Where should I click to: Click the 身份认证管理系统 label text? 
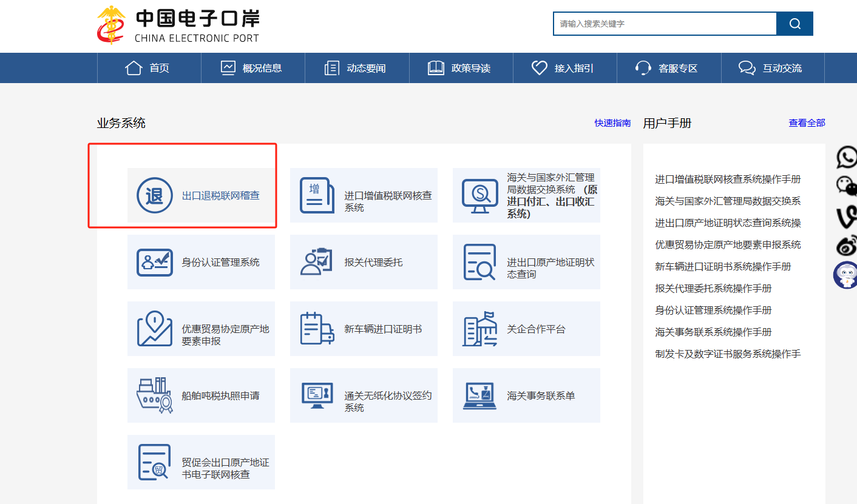coord(221,262)
